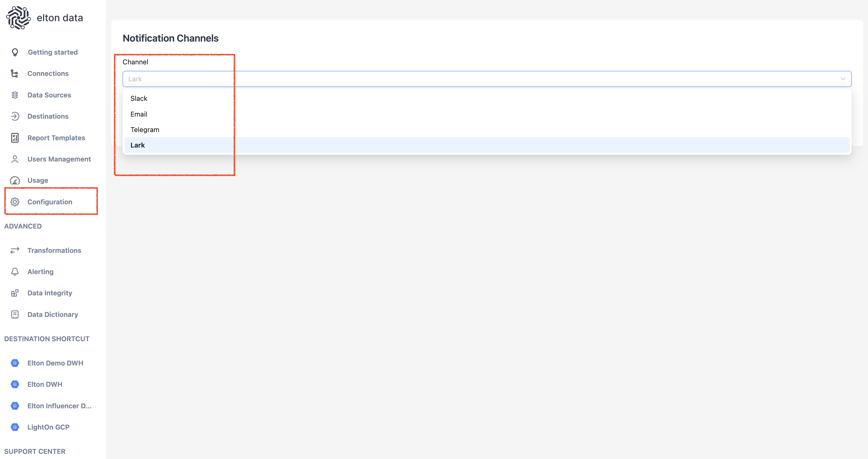Click the DESTINATION SHORTCUT section label
The width and height of the screenshot is (868, 459).
tap(47, 339)
